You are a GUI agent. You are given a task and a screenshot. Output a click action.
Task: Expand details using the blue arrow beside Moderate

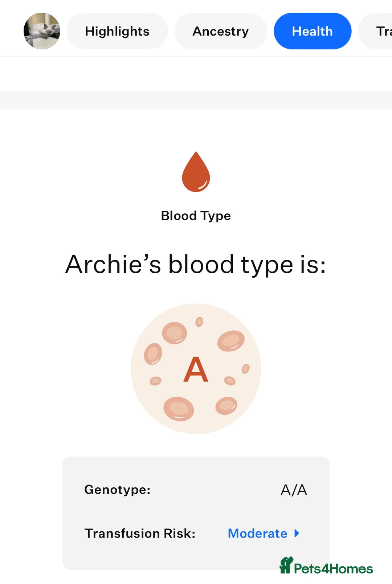click(297, 533)
